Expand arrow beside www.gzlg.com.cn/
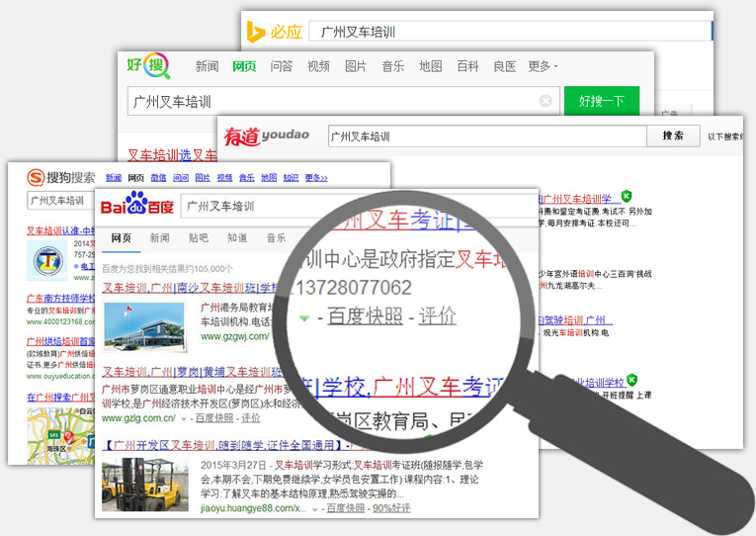 pos(184,419)
